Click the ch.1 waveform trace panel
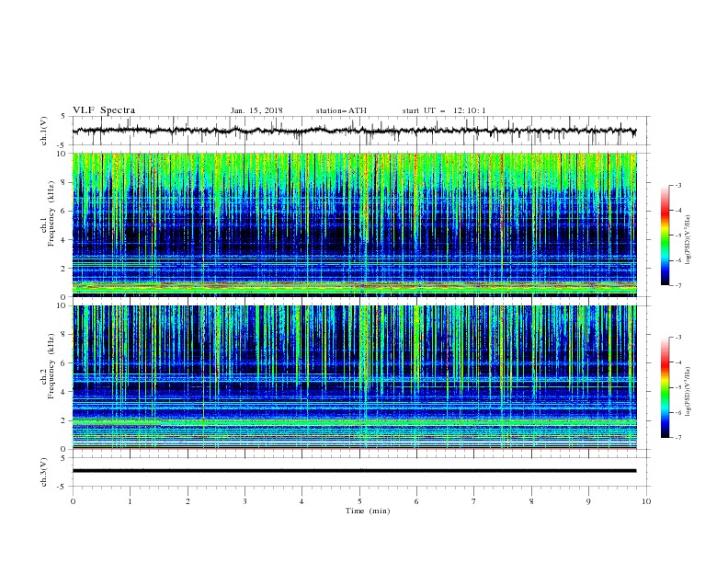 coord(360,131)
